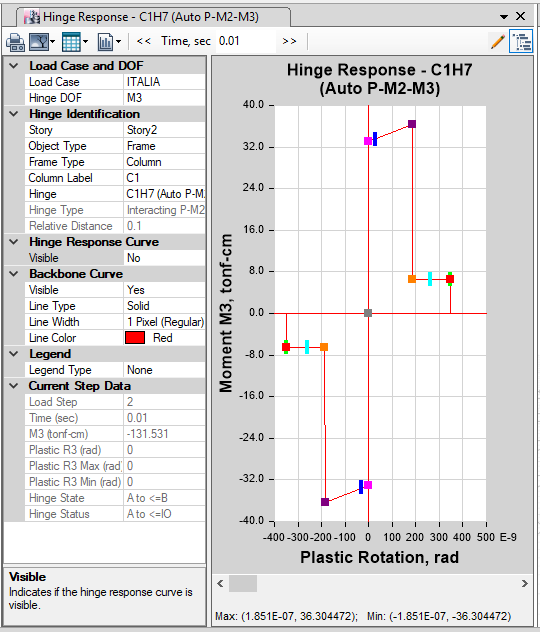Step back in time with << button
Screen dimensions: 540x632
tap(143, 41)
